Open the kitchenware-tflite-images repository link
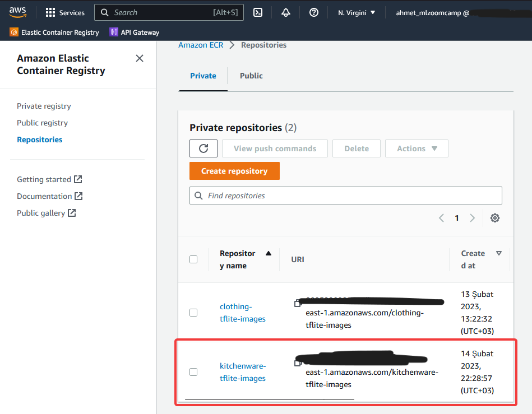This screenshot has height=414, width=532. click(243, 372)
